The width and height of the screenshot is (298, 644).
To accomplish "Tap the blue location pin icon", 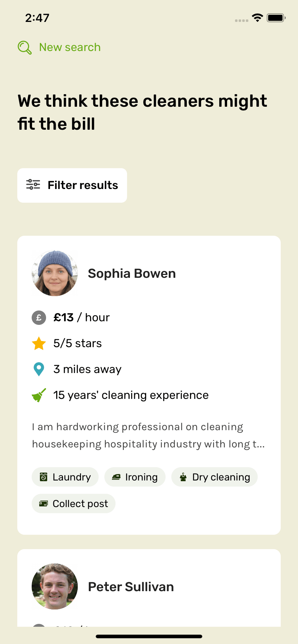I will [39, 369].
